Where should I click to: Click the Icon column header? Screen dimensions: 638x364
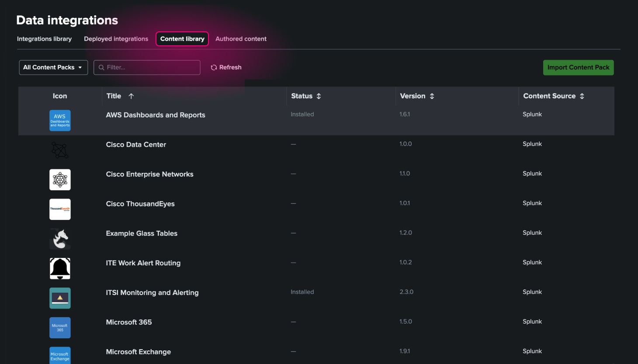pos(60,96)
